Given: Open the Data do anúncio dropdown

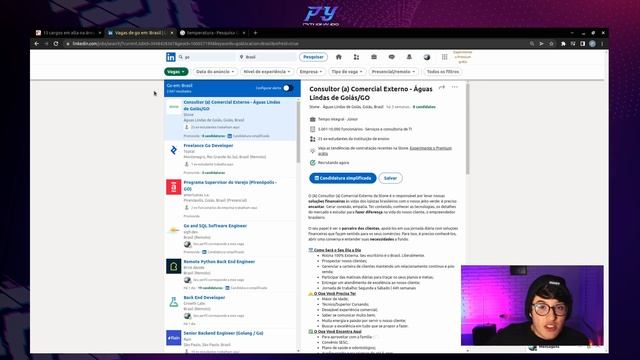Looking at the screenshot, I should (x=215, y=72).
